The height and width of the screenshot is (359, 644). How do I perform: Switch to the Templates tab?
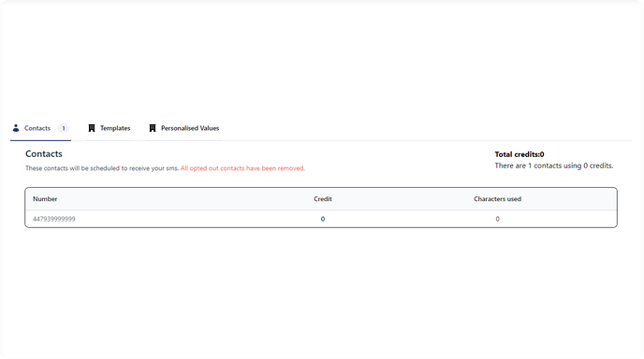(110, 128)
